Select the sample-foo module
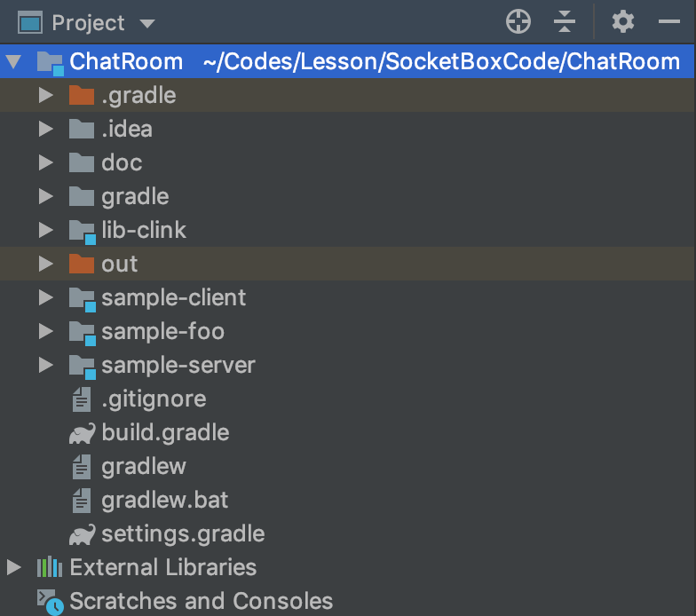This screenshot has width=696, height=616. pos(162,332)
